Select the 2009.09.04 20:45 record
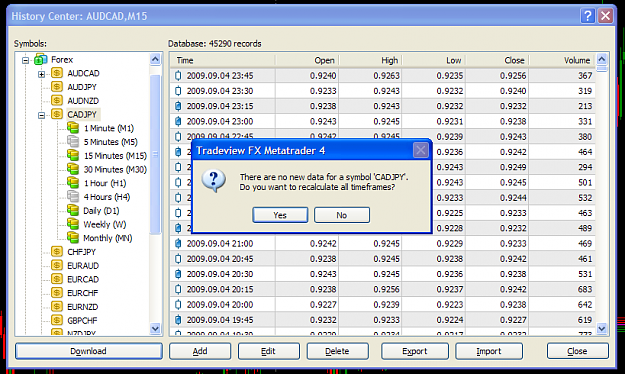This screenshot has width=625, height=374. [383, 259]
